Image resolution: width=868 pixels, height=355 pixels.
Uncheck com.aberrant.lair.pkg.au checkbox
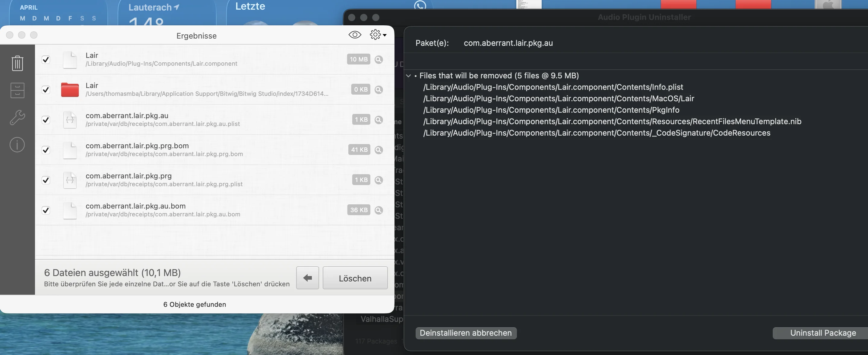46,120
